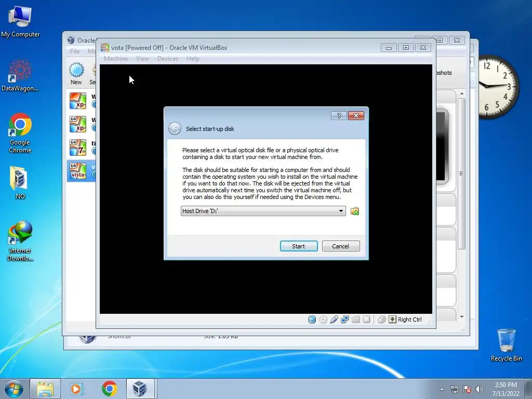Click the CPU virtualization status icon

click(366, 320)
